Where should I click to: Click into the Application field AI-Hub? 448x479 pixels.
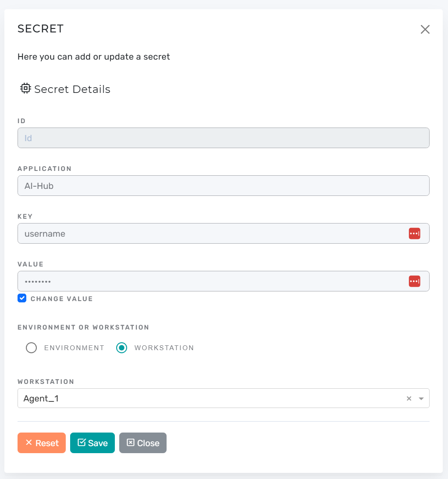210,186
